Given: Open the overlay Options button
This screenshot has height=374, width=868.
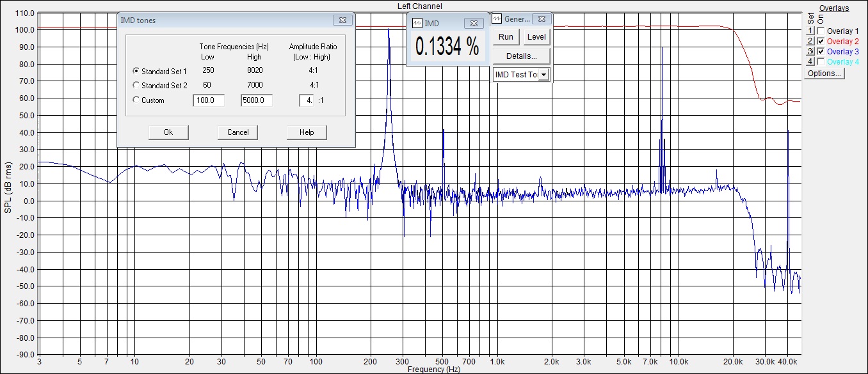Looking at the screenshot, I should click(x=824, y=74).
